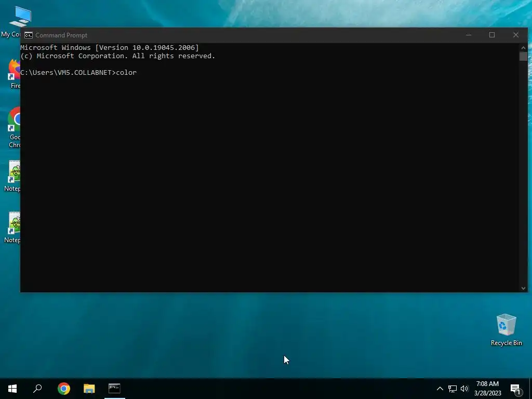This screenshot has height=399, width=532.
Task: Click the '(c) Microsoft Corporation' copyright line
Action: click(x=118, y=56)
